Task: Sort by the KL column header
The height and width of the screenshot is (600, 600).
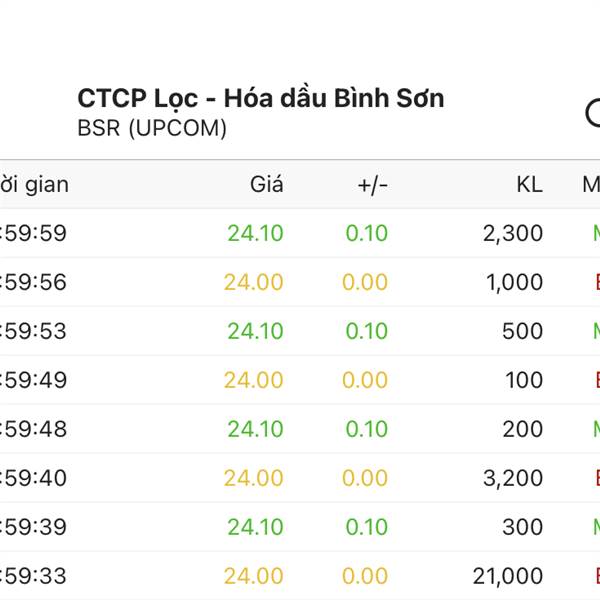Action: pyautogui.click(x=530, y=185)
